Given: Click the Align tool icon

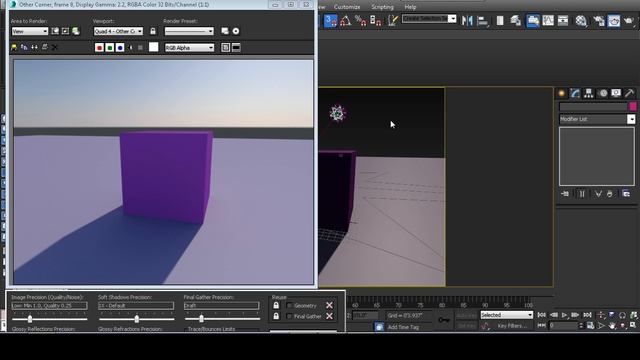Looking at the screenshot, I should [482, 20].
